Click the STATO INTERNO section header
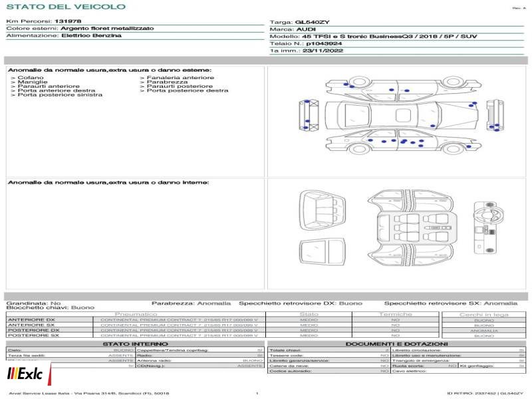 pyautogui.click(x=135, y=344)
